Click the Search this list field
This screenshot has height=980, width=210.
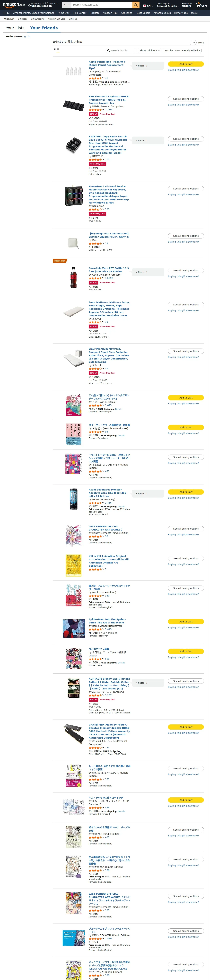[120, 50]
